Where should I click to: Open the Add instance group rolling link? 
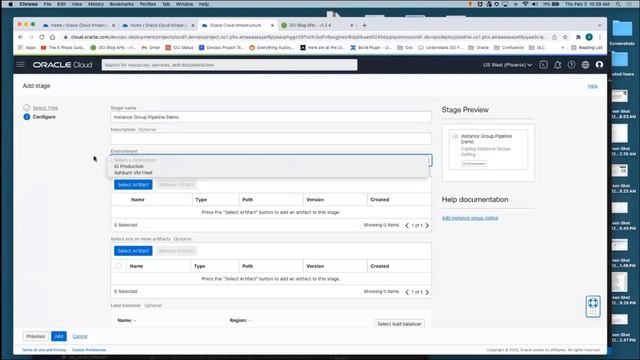click(470, 218)
